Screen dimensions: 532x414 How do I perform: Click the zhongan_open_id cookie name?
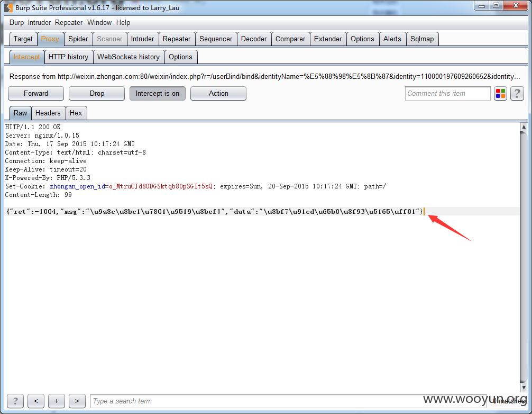[77, 186]
